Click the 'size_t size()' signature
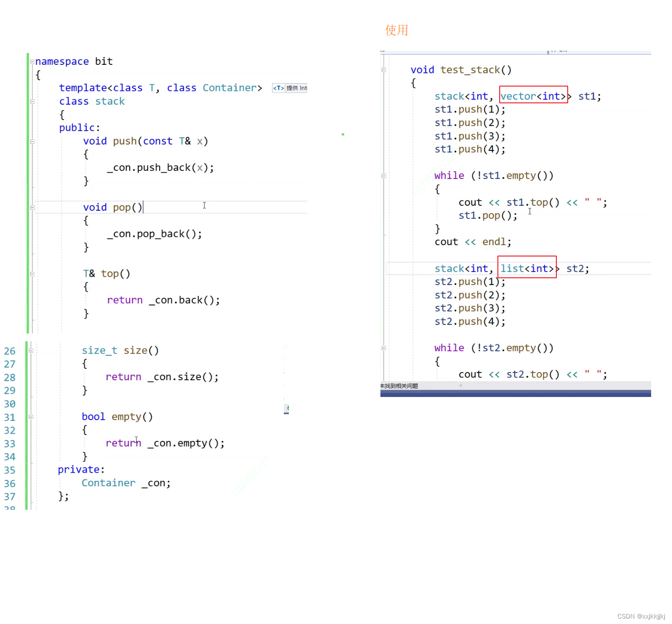 120,351
